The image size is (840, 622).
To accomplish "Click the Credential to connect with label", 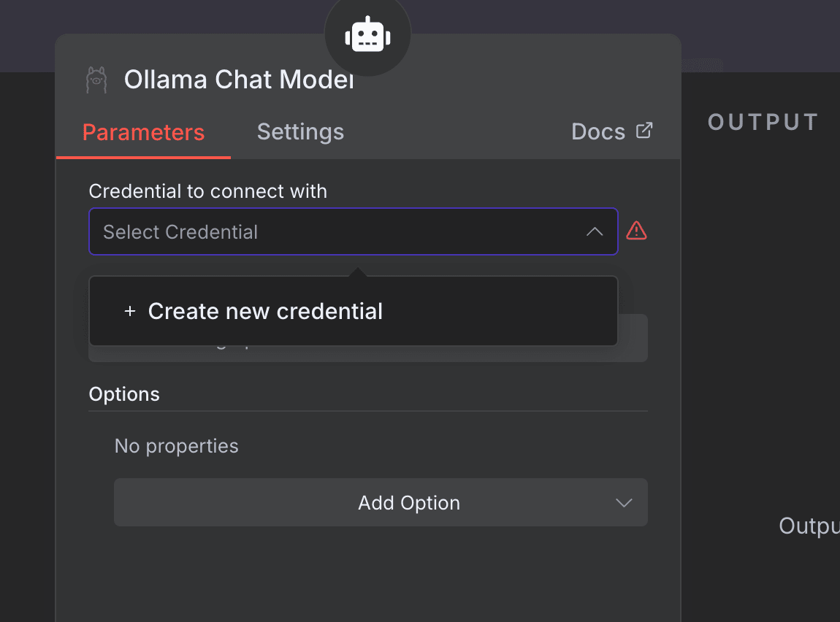I will click(207, 191).
